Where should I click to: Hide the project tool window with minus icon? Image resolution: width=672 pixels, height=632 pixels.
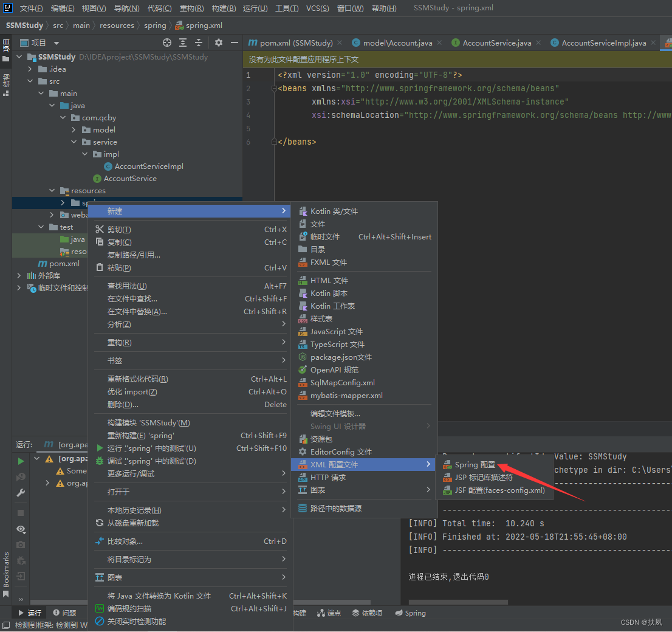coord(234,43)
